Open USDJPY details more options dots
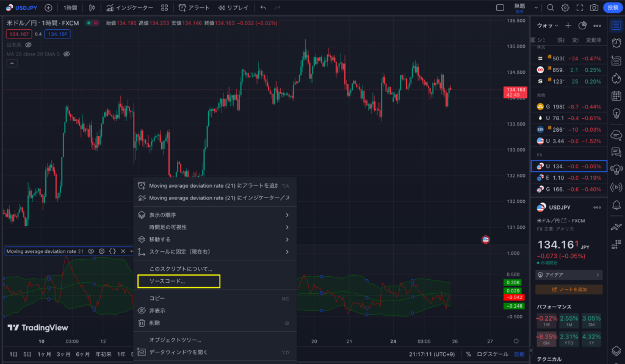The image size is (625, 364). click(597, 207)
